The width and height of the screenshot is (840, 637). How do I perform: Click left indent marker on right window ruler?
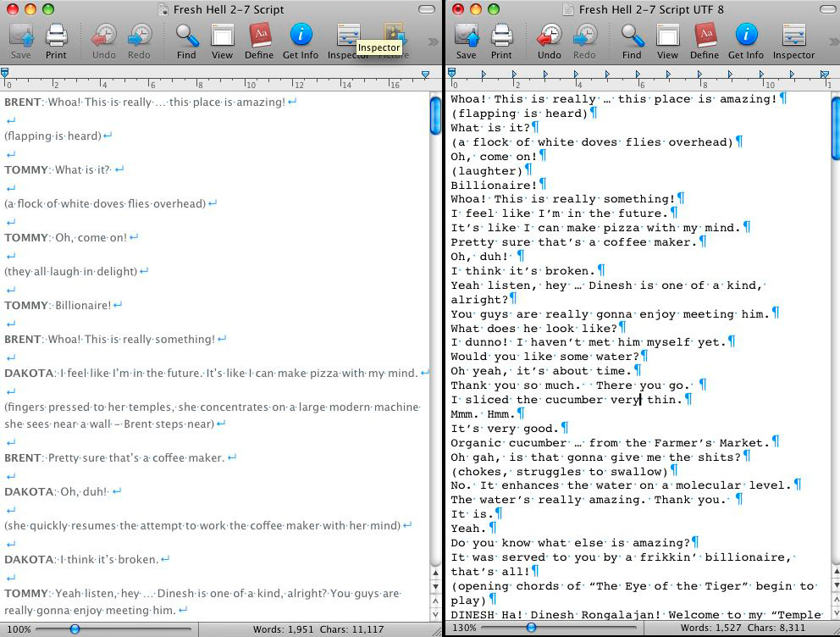tap(451, 72)
